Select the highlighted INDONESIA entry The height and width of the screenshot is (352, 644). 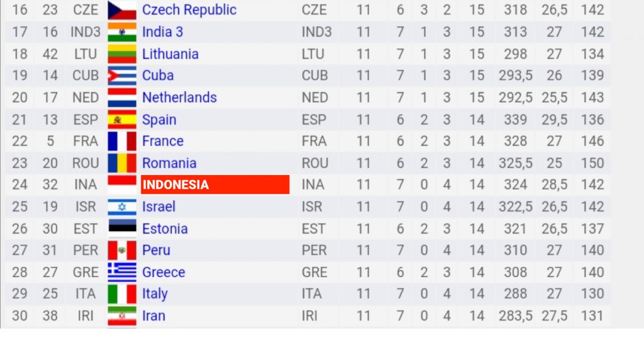(x=215, y=185)
